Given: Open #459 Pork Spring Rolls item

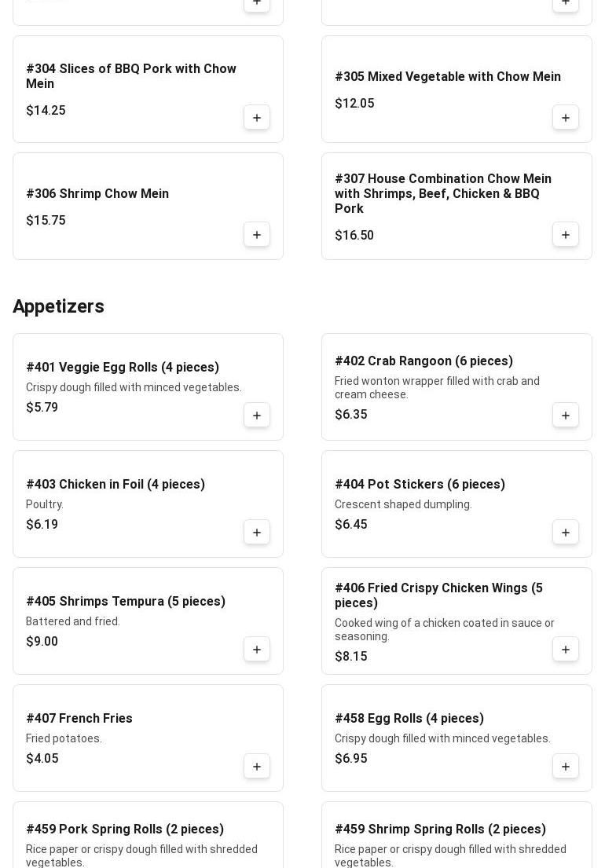Looking at the screenshot, I should click(x=125, y=830).
